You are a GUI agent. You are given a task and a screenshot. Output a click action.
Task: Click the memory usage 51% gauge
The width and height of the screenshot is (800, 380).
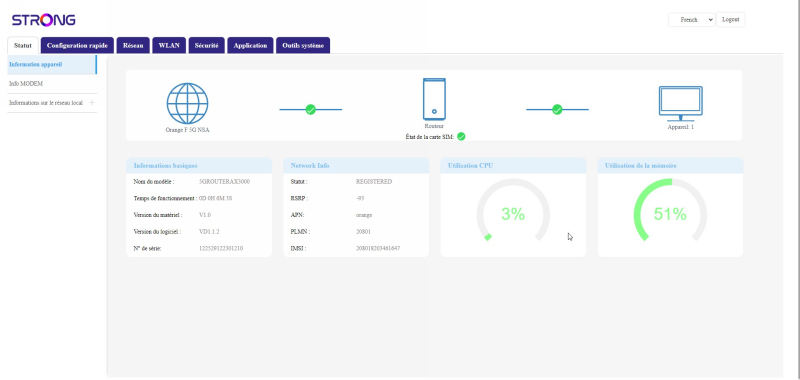click(670, 210)
